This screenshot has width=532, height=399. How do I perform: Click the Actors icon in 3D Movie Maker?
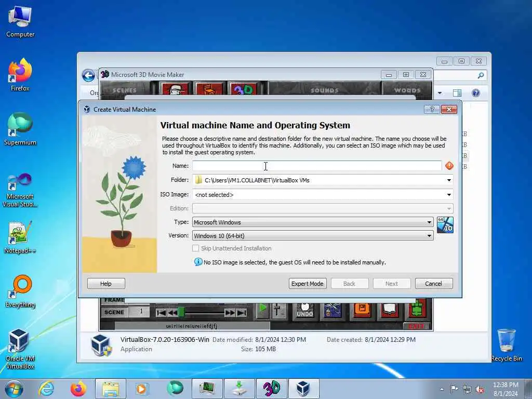click(175, 89)
